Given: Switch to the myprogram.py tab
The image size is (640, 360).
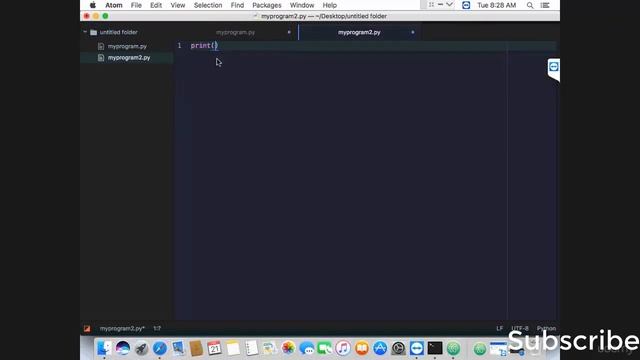Looking at the screenshot, I should [236, 32].
